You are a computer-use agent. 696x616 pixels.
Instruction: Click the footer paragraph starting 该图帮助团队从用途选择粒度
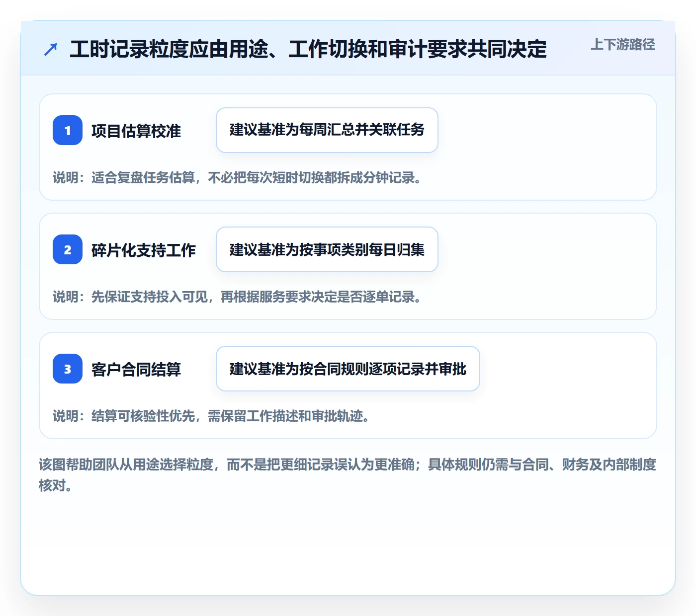pyautogui.click(x=348, y=475)
